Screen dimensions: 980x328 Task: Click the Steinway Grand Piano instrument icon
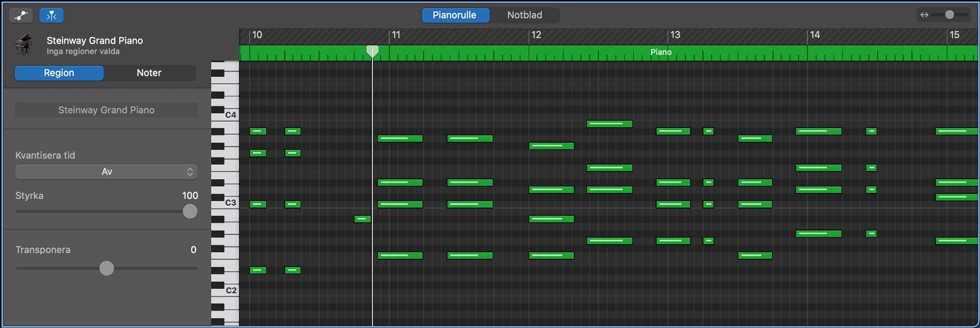pyautogui.click(x=23, y=45)
